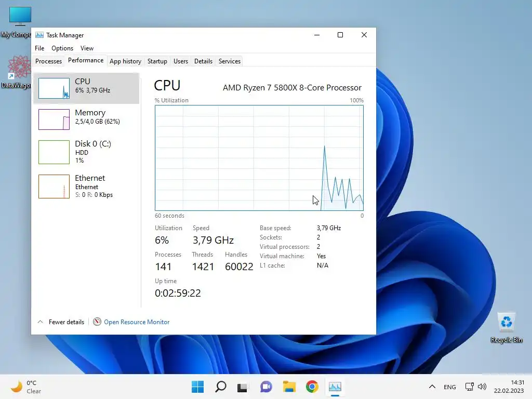Click the CPU utilization graph
532x399 pixels.
pos(259,158)
